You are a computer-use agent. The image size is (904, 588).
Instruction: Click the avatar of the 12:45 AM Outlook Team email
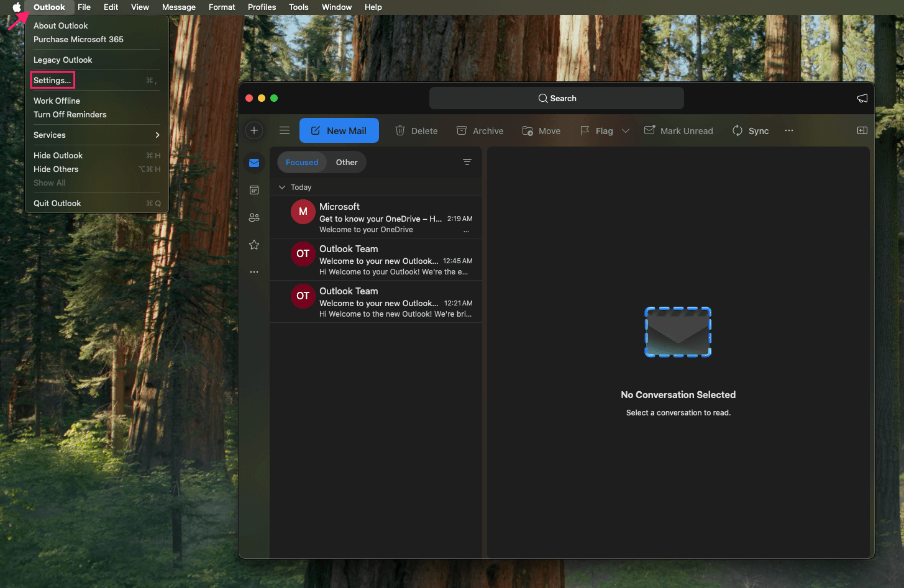303,254
